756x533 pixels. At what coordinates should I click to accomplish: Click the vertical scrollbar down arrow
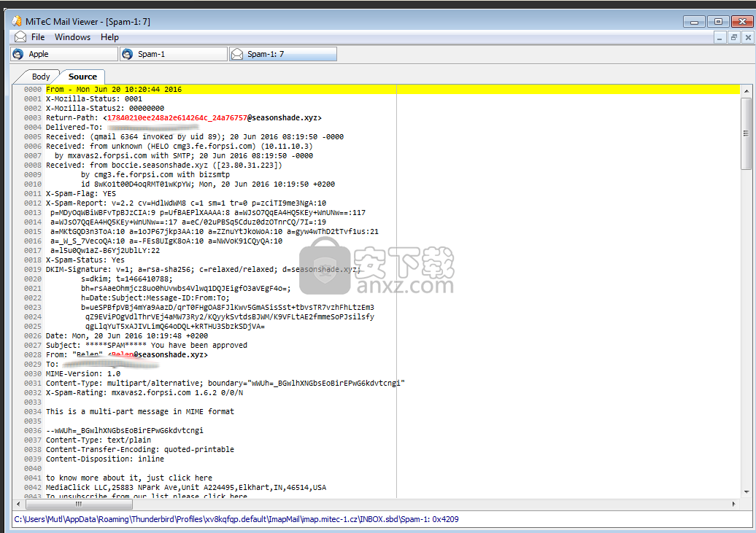click(x=747, y=492)
